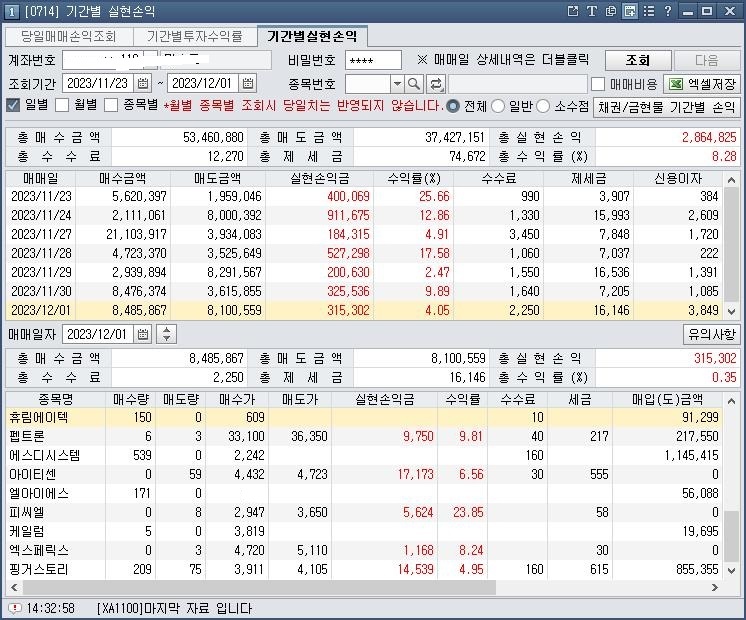Viewport: 746px width, 620px height.
Task: Click the 매매일자 date stepper
Action: 166,334
